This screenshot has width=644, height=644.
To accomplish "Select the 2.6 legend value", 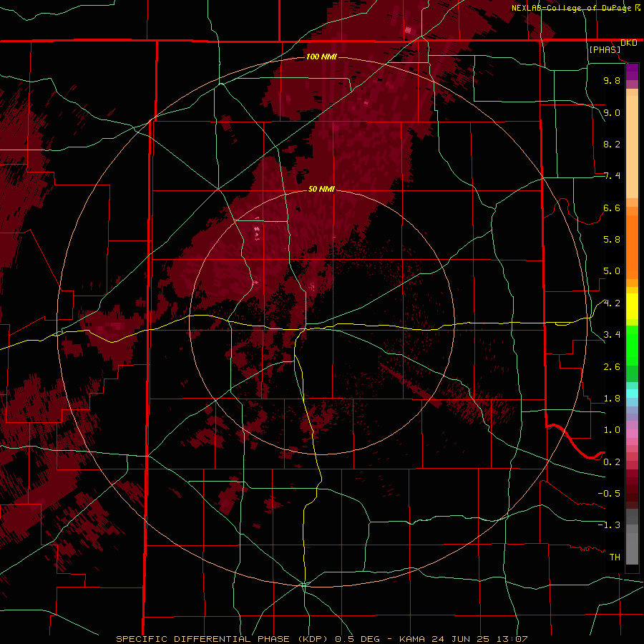I will coord(612,367).
